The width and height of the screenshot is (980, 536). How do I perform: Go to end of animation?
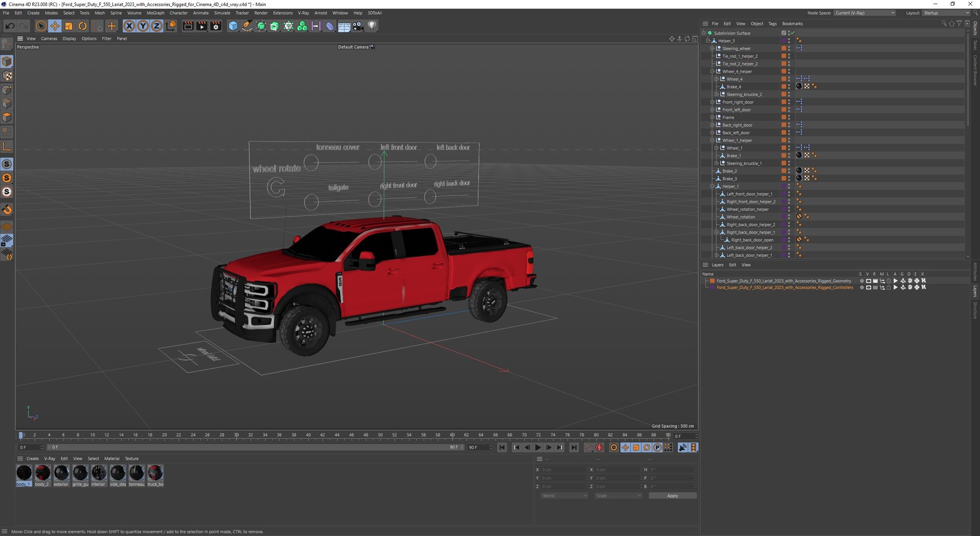[574, 448]
